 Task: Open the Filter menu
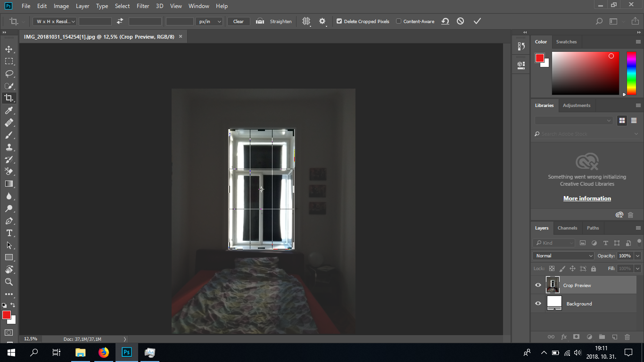point(143,6)
